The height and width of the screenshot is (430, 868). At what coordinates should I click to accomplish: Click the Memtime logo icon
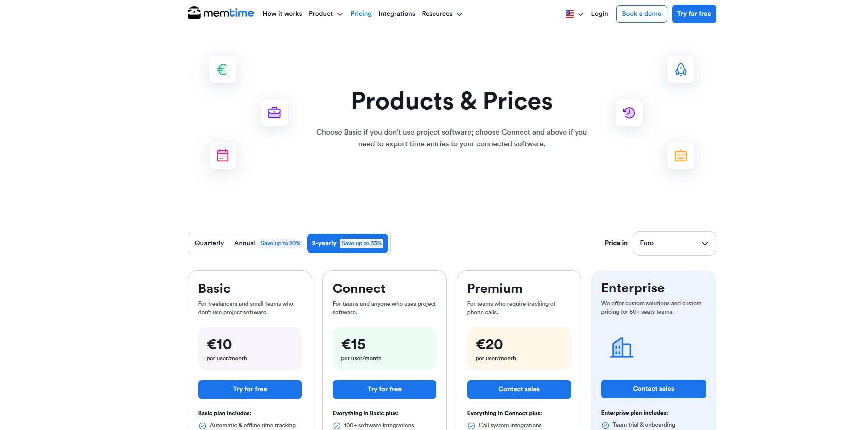194,13
